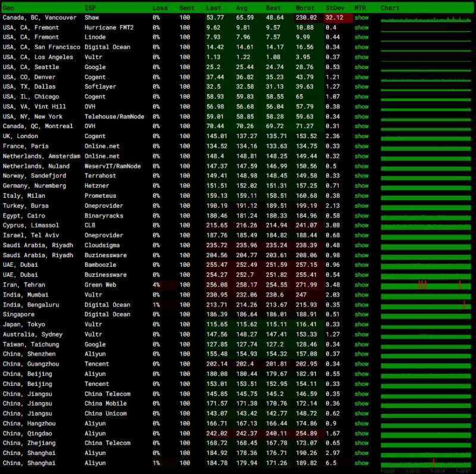Select the 6.5 StDev value
Screen dimensions: 476x474
click(331, 463)
